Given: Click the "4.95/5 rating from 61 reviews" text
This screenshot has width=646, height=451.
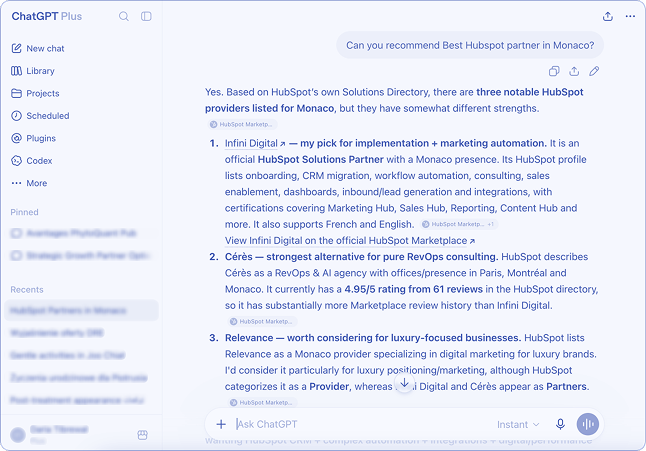Looking at the screenshot, I should point(414,289).
